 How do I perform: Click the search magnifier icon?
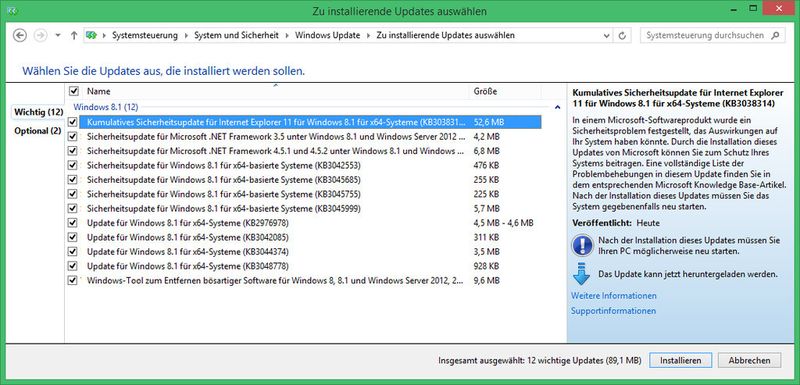[x=775, y=36]
